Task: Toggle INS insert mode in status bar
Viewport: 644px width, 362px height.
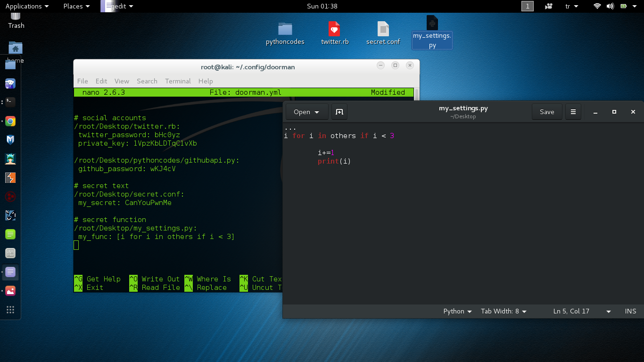Action: 630,311
